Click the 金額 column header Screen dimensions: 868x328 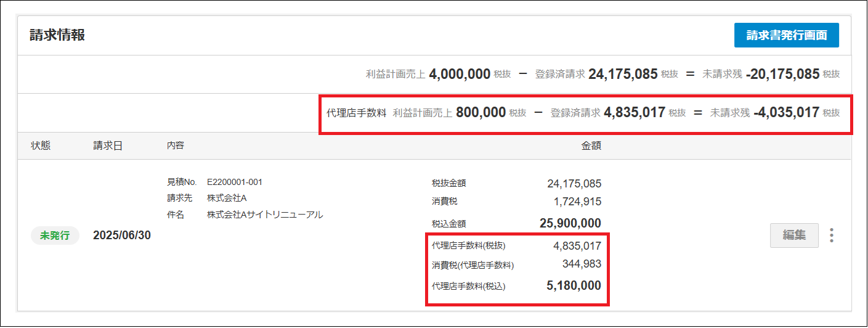[x=591, y=146]
